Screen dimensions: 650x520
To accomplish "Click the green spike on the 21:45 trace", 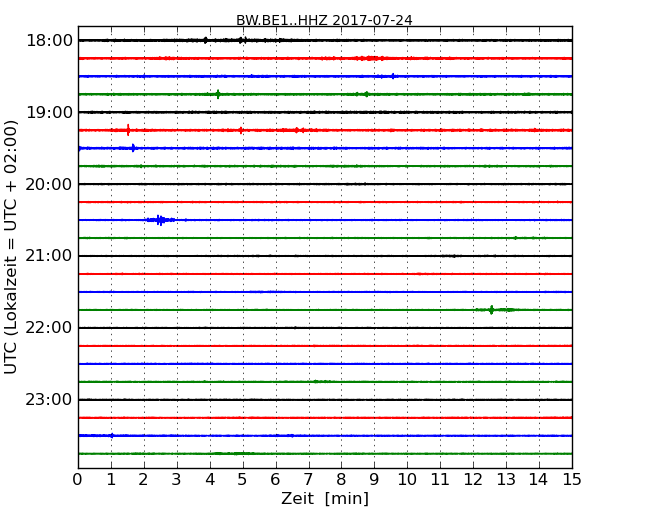I will pos(492,310).
